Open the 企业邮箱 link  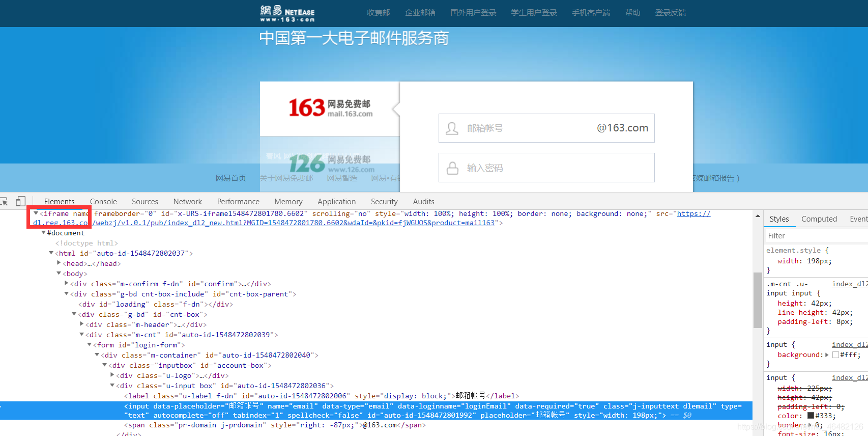[420, 13]
